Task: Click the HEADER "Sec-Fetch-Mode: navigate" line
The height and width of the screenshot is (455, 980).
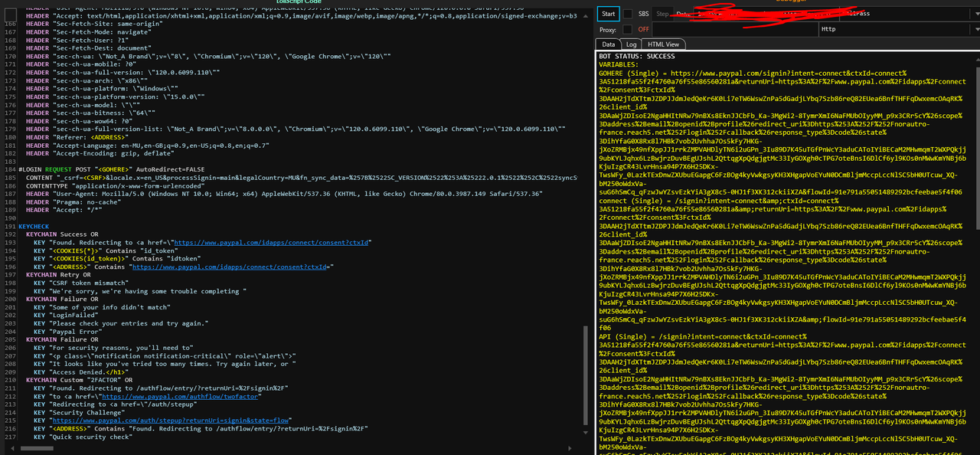Action: click(x=88, y=31)
